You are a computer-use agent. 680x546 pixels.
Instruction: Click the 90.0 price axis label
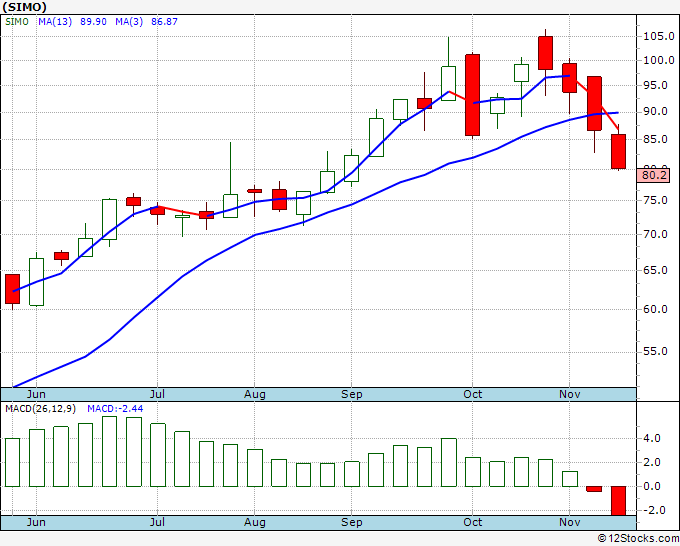[x=655, y=112]
